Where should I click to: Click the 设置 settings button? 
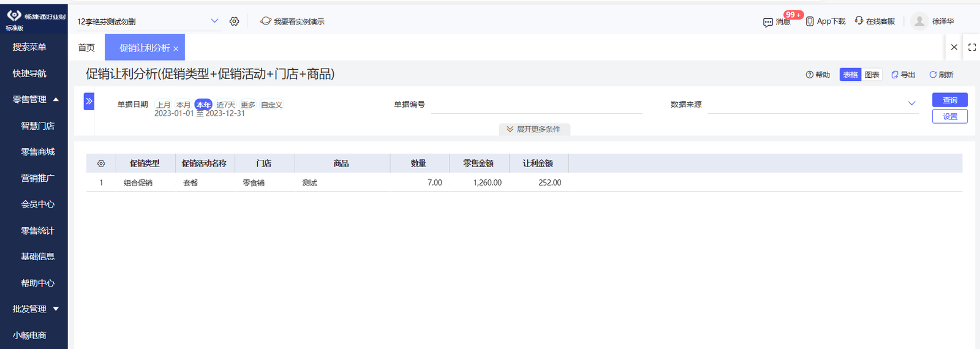[950, 116]
